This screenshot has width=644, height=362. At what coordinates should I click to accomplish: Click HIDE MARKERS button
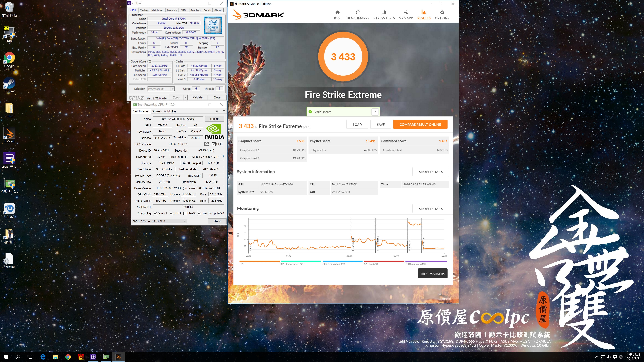[433, 274]
